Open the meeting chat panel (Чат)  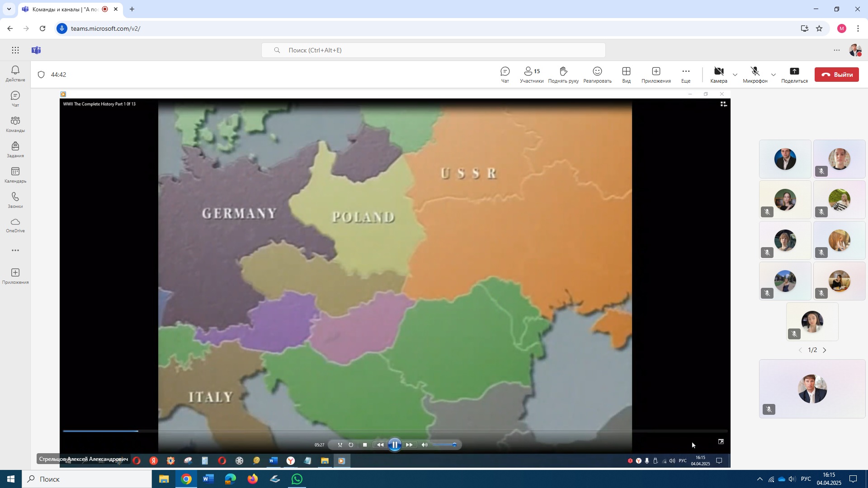(505, 75)
